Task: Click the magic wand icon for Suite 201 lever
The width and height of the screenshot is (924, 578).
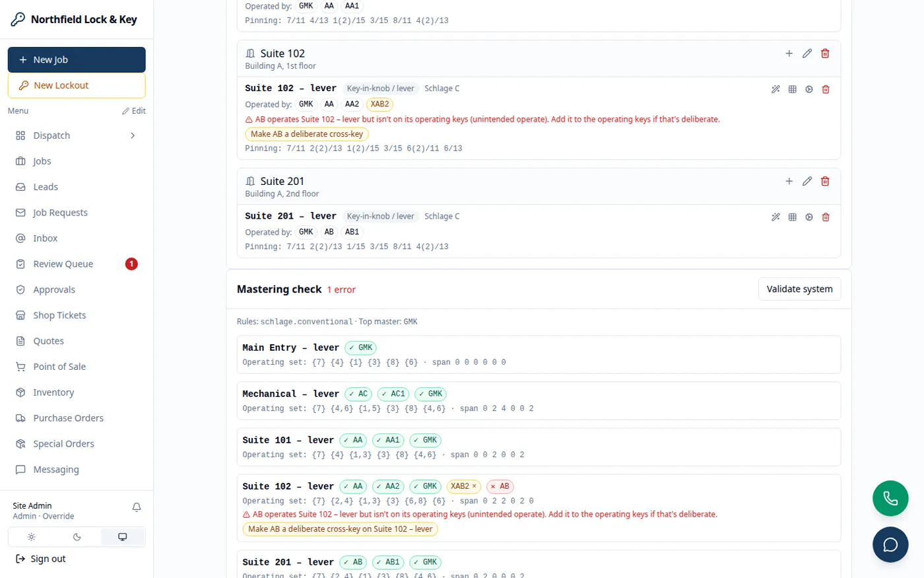Action: [x=775, y=217]
